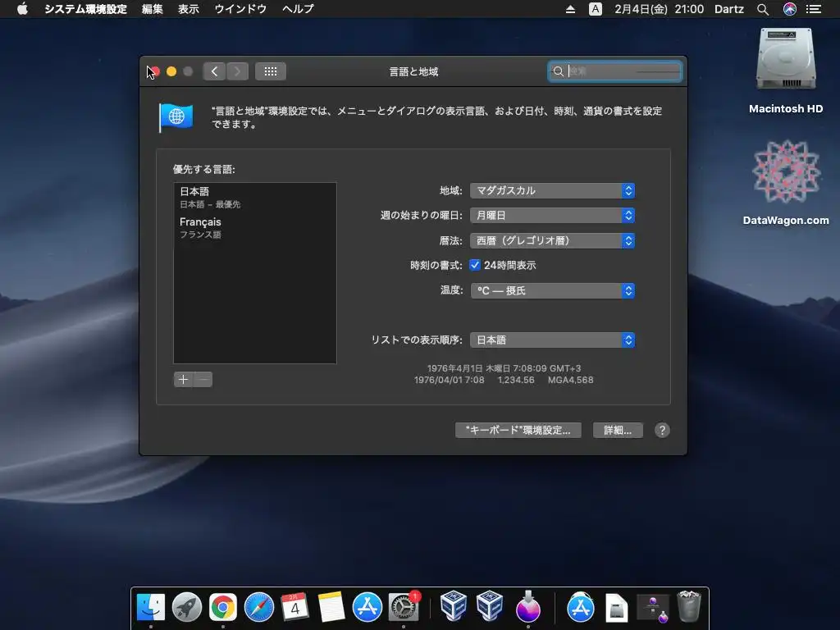
Task: Open the Calendar app in Dock
Action: tap(295, 608)
